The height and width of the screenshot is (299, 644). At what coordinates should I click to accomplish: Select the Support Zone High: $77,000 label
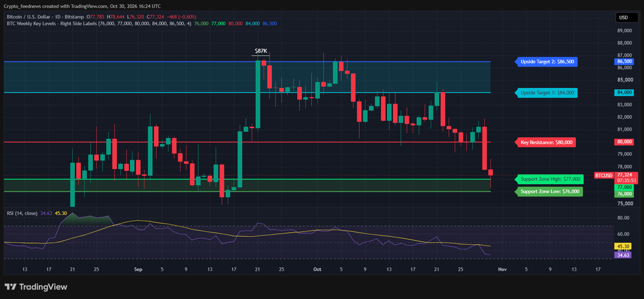(x=549, y=179)
